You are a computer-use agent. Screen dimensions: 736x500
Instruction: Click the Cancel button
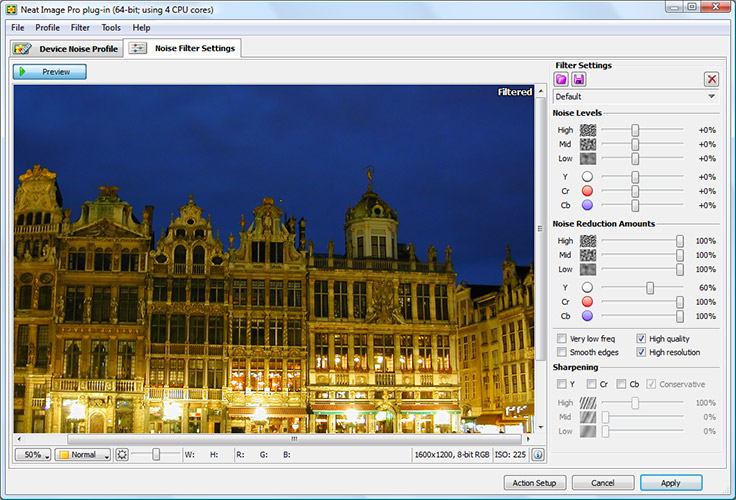pyautogui.click(x=603, y=483)
